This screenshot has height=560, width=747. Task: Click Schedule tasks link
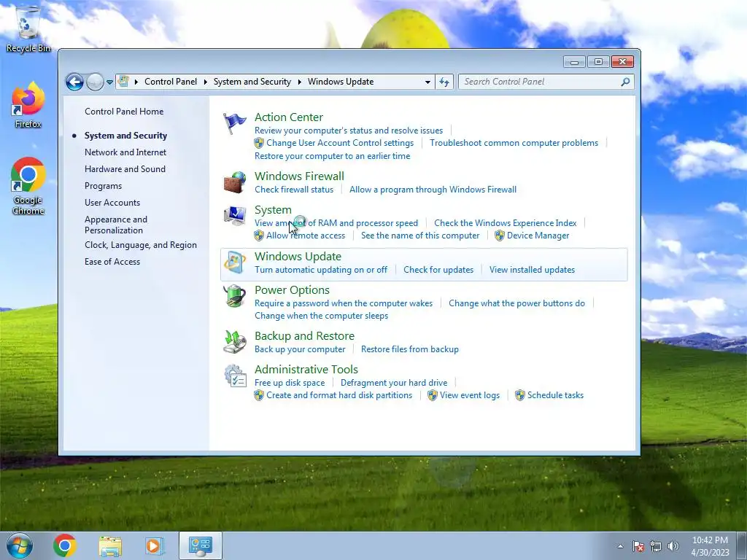click(555, 395)
